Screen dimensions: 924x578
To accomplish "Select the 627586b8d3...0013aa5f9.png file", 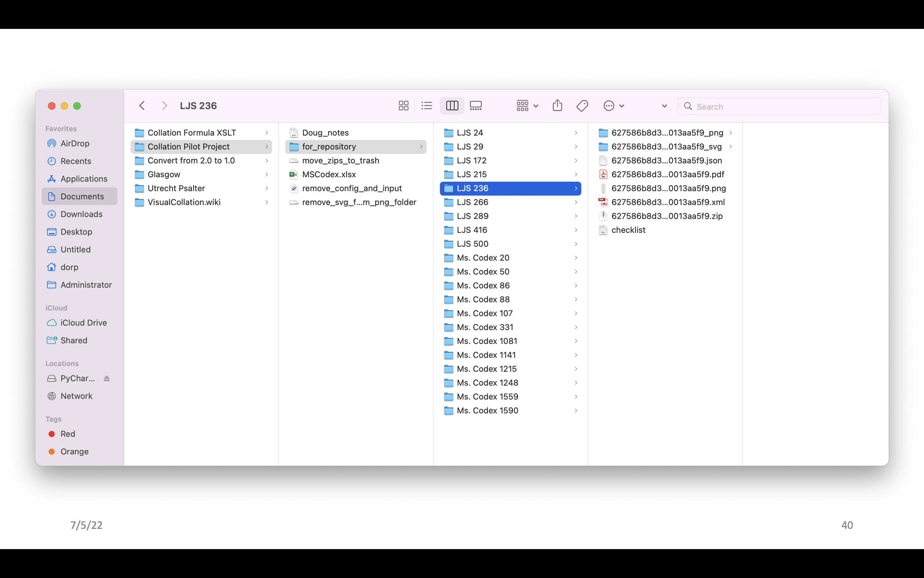I will click(665, 188).
